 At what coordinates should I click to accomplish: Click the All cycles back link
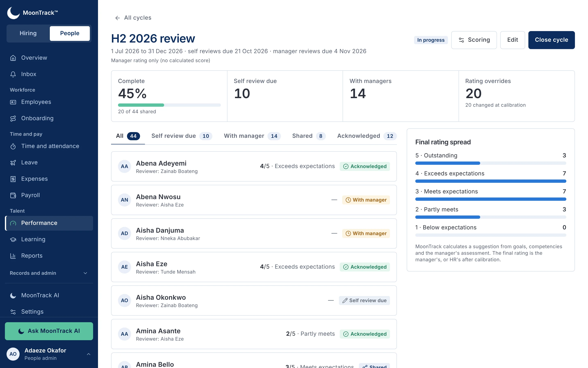(133, 18)
